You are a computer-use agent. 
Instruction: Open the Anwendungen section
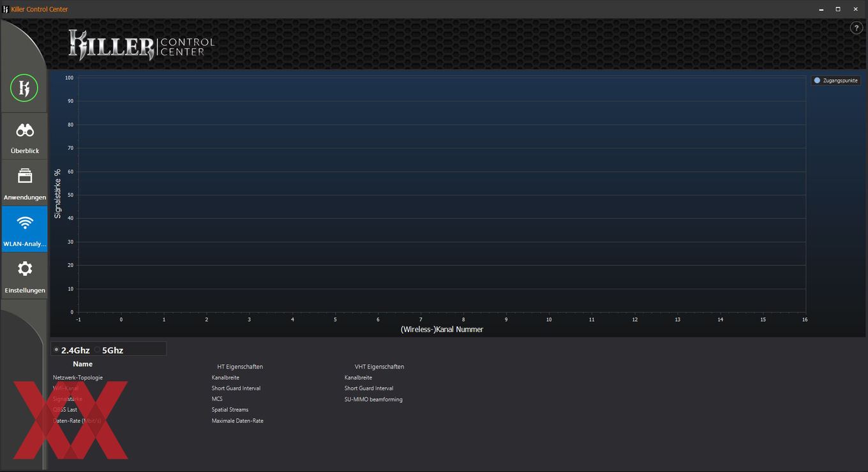point(25,183)
